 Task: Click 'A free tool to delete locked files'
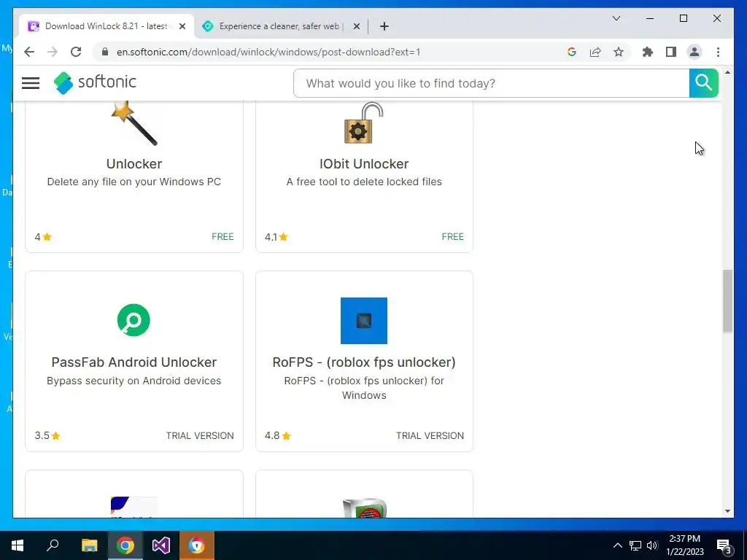364,182
